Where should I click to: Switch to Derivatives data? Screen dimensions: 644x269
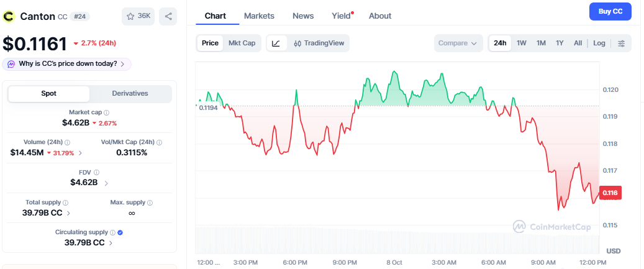click(130, 94)
